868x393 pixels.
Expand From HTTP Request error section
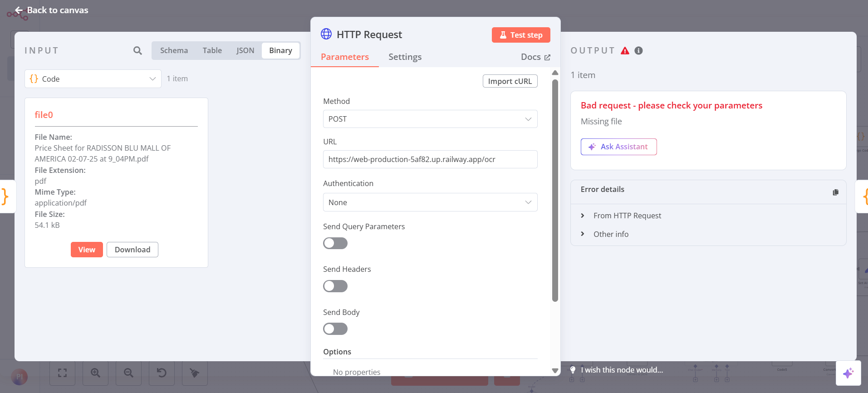627,216
